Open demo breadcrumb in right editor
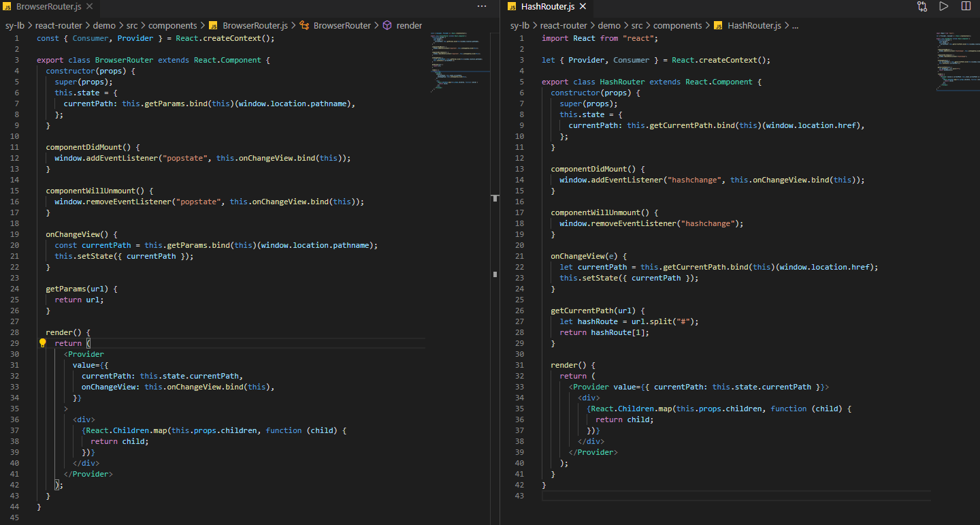 [x=609, y=25]
